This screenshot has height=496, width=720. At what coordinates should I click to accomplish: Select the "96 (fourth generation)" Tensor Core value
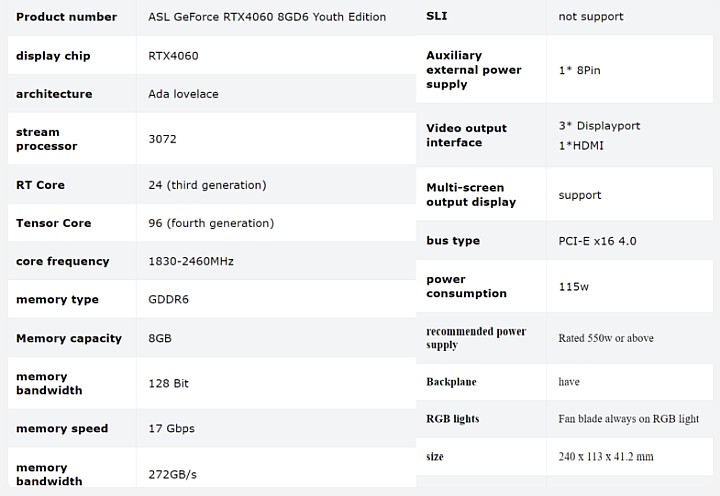(210, 223)
